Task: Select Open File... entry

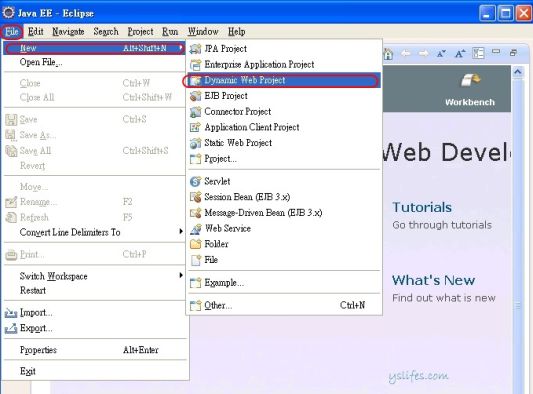Action: pos(94,62)
